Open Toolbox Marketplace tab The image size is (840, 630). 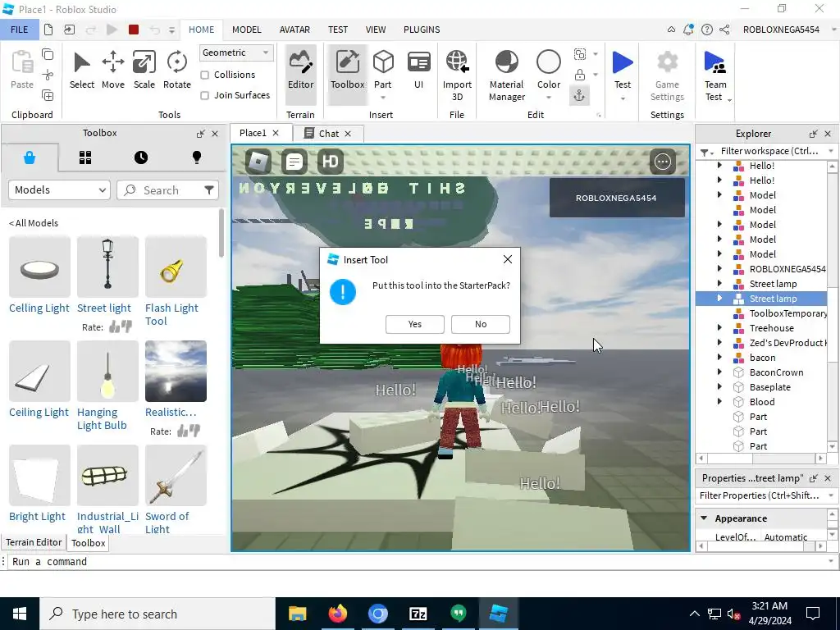coord(30,157)
